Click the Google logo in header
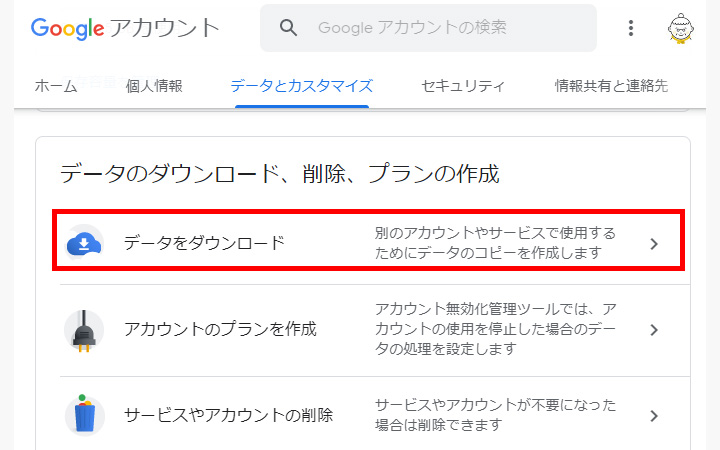Image resolution: width=720 pixels, height=450 pixels. 68,28
